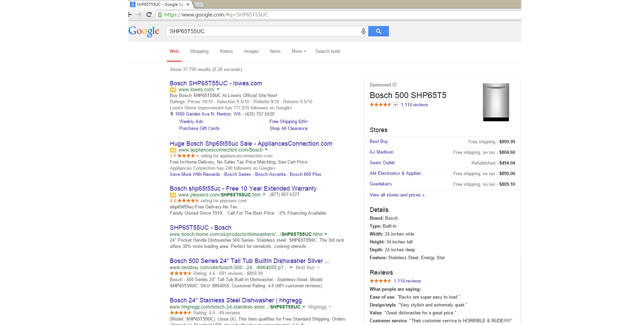Switch to the News tab
The height and width of the screenshot is (325, 644).
(275, 51)
